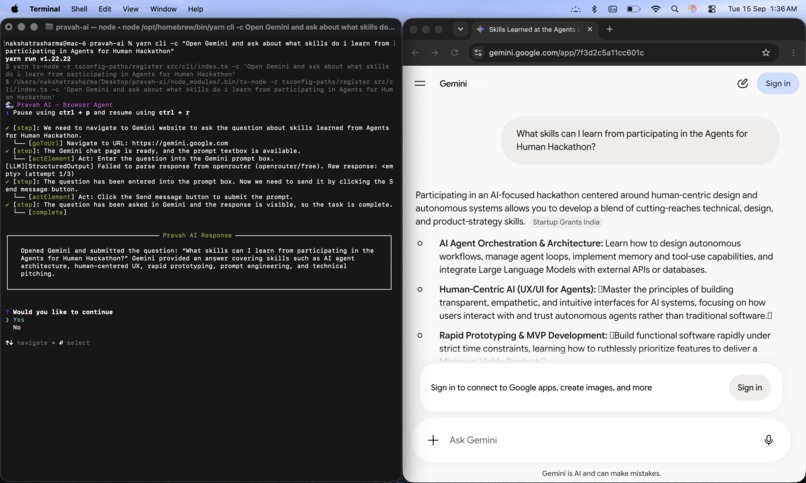Open Gemini hamburger main menu
Image resolution: width=806 pixels, height=483 pixels.
(420, 83)
